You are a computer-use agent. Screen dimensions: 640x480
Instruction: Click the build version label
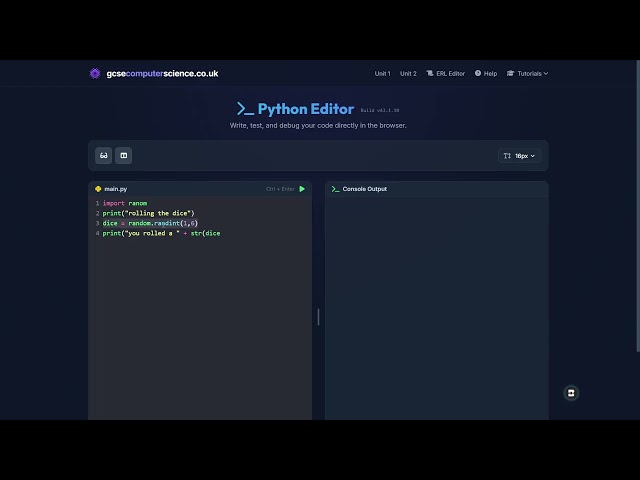[x=380, y=110]
